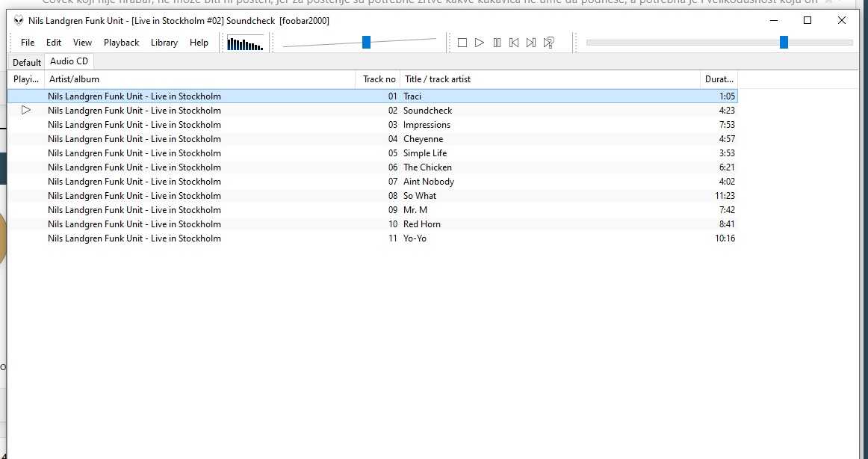The image size is (868, 459).
Task: Jump to the previous track
Action: coord(514,43)
